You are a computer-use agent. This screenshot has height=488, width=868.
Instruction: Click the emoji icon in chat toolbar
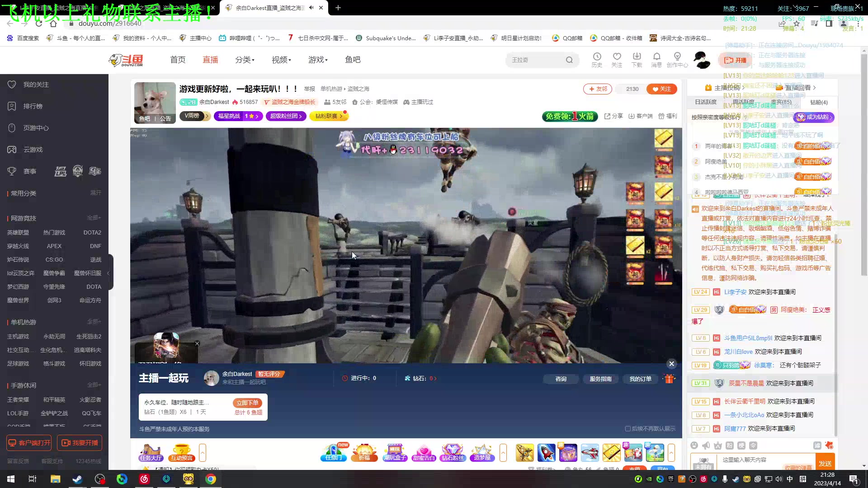[x=694, y=446]
